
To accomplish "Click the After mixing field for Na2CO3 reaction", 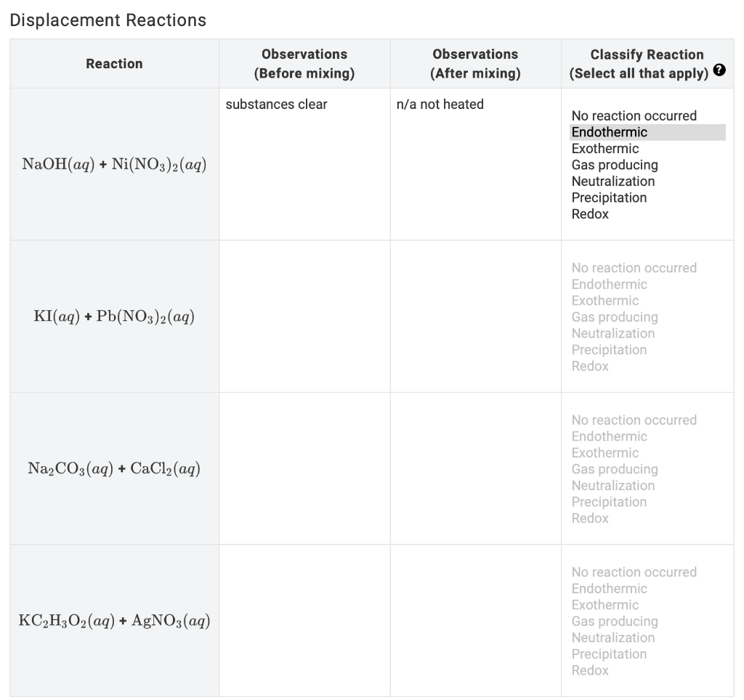I will (475, 468).
